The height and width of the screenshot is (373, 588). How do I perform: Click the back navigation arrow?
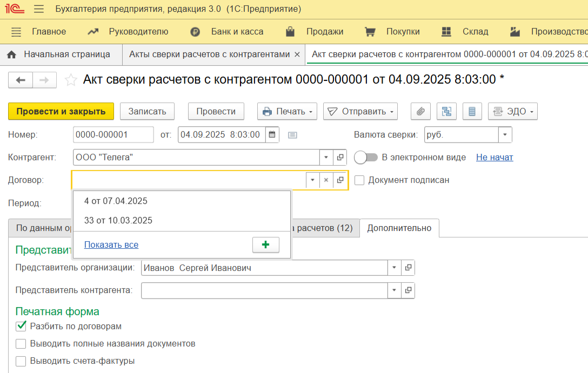[x=21, y=80]
